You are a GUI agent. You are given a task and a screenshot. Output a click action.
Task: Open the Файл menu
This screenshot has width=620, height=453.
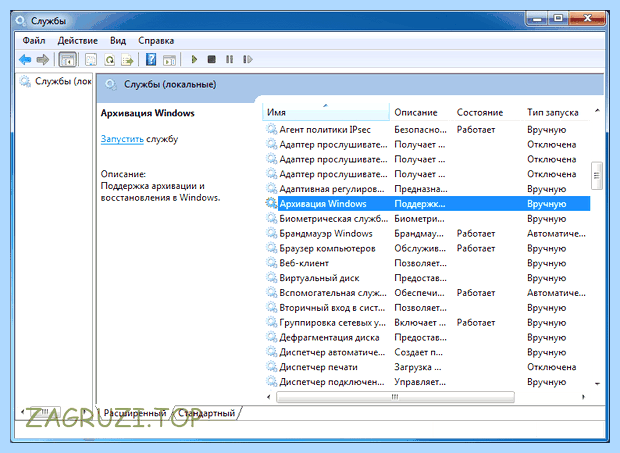34,41
